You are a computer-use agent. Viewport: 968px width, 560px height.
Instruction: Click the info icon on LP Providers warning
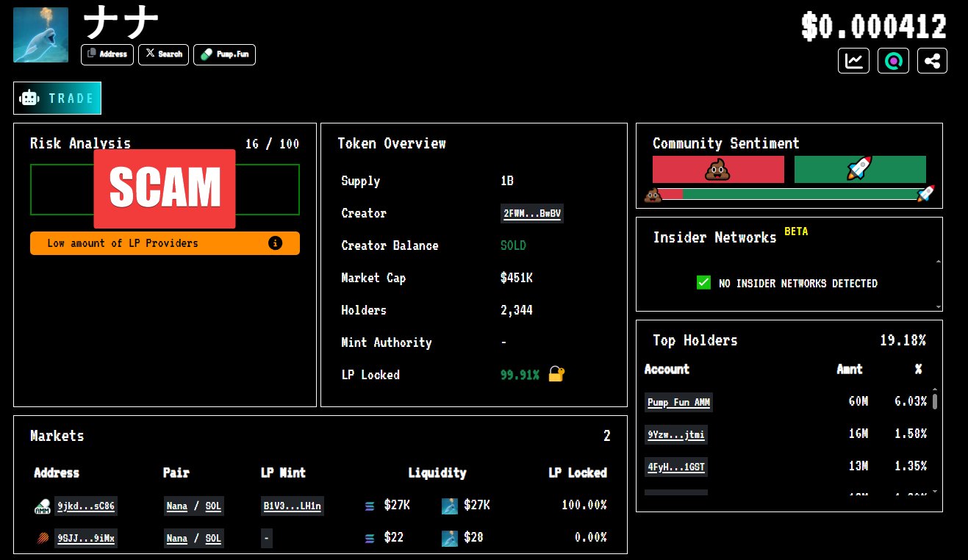(x=276, y=243)
